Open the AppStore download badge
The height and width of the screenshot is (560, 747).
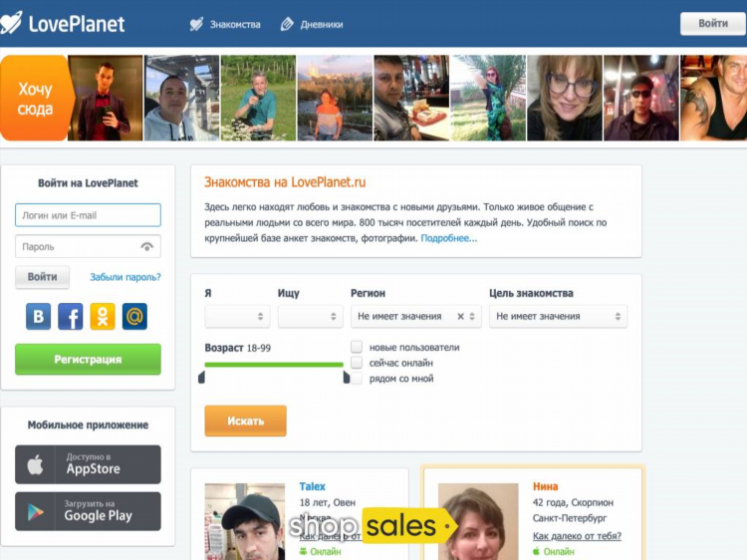click(88, 464)
